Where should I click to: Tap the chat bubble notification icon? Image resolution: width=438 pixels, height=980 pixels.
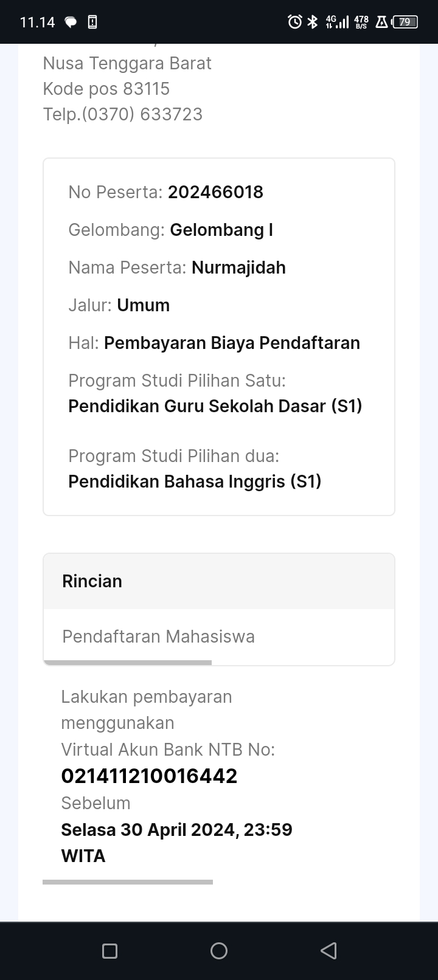point(71,22)
